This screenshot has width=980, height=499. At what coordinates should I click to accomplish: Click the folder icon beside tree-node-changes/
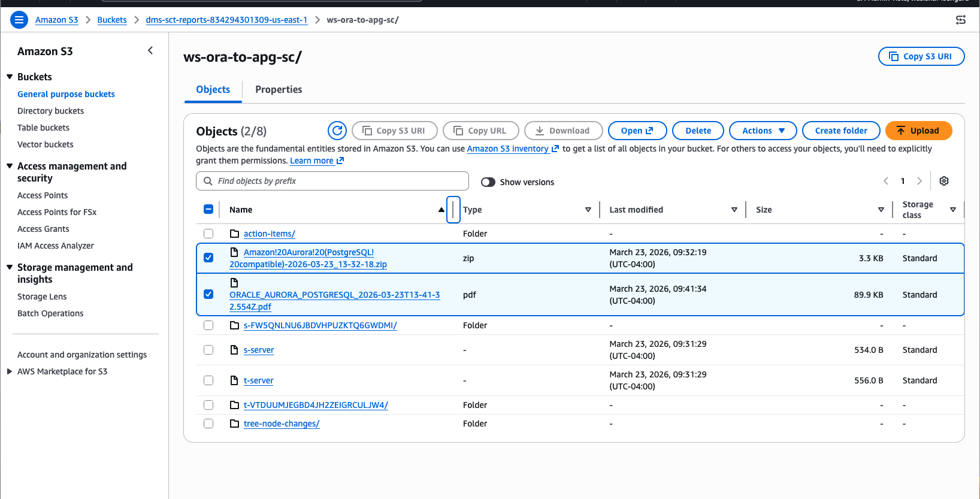(235, 424)
